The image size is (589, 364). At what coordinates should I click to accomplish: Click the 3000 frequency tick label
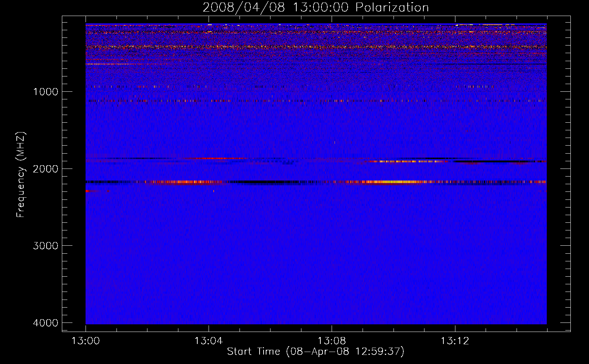click(46, 246)
